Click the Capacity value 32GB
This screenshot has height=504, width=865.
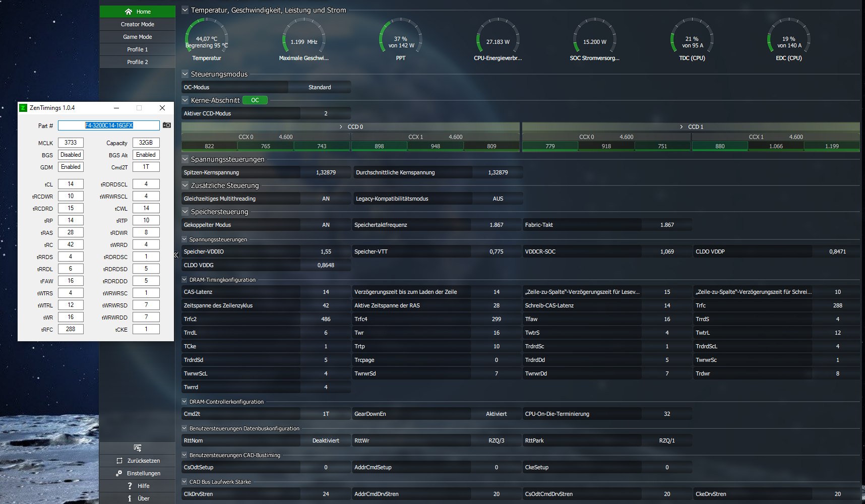pyautogui.click(x=146, y=143)
